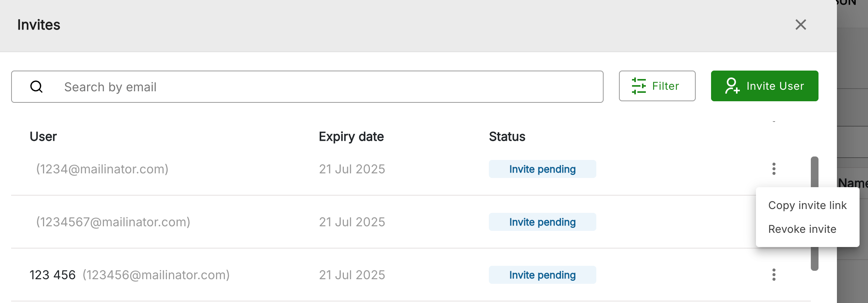868x303 pixels.
Task: Click the add-person icon on Invite User
Action: point(732,86)
